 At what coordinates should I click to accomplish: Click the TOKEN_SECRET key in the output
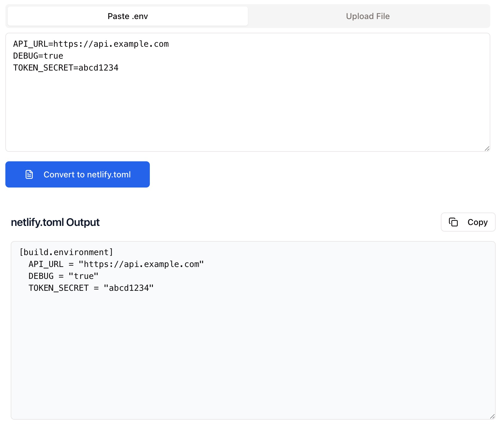click(59, 288)
